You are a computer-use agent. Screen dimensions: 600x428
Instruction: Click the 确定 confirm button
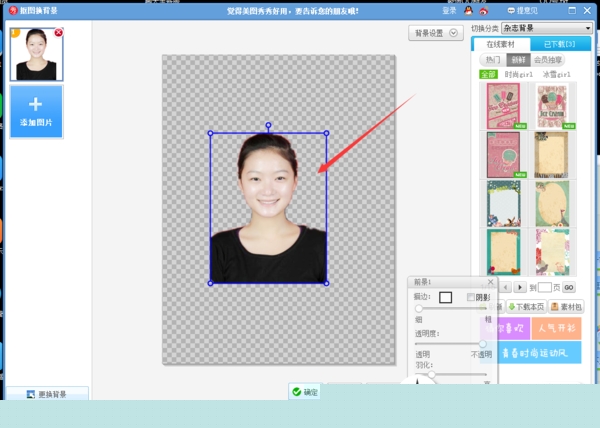pyautogui.click(x=305, y=392)
